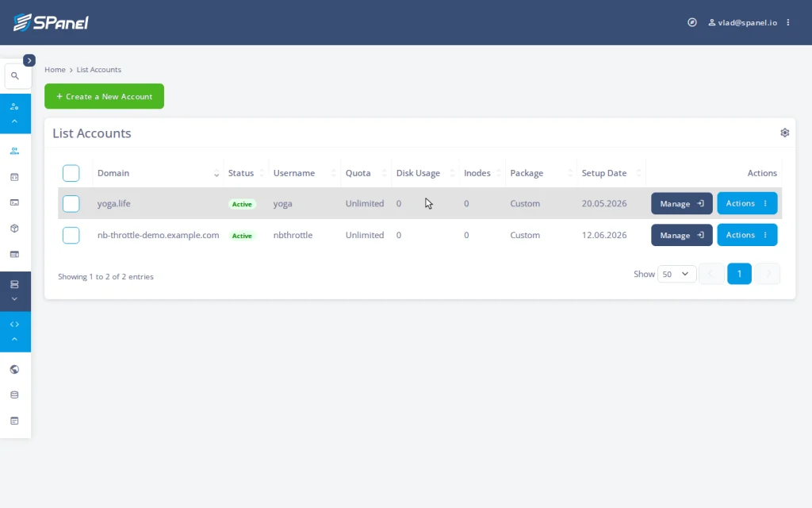
Task: Click List Accounts breadcrumb
Action: [x=99, y=70]
